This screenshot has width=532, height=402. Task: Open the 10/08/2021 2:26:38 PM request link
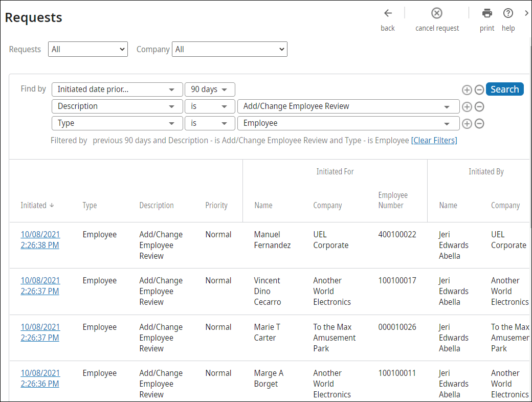coord(40,239)
